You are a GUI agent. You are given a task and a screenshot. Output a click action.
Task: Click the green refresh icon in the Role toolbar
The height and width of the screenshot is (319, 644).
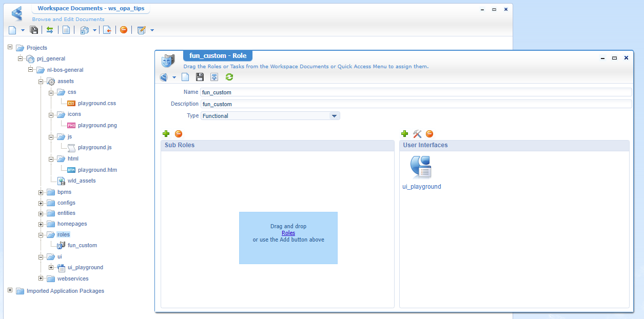coord(229,77)
